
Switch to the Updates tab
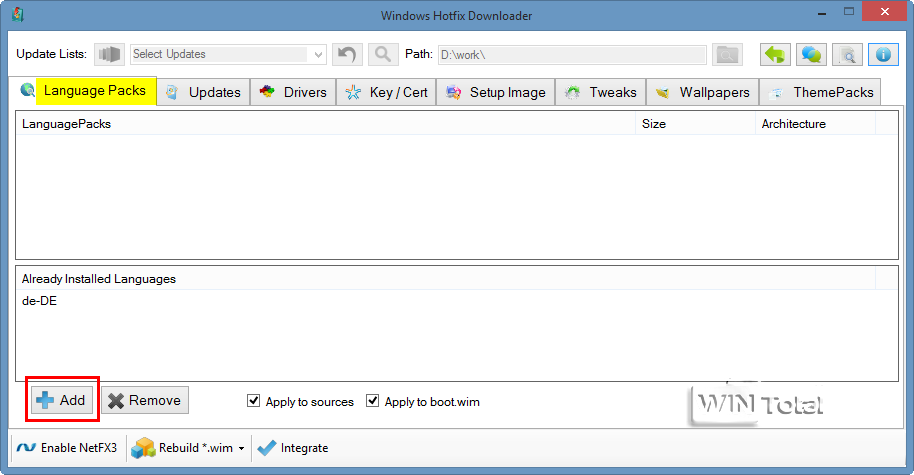[x=203, y=92]
